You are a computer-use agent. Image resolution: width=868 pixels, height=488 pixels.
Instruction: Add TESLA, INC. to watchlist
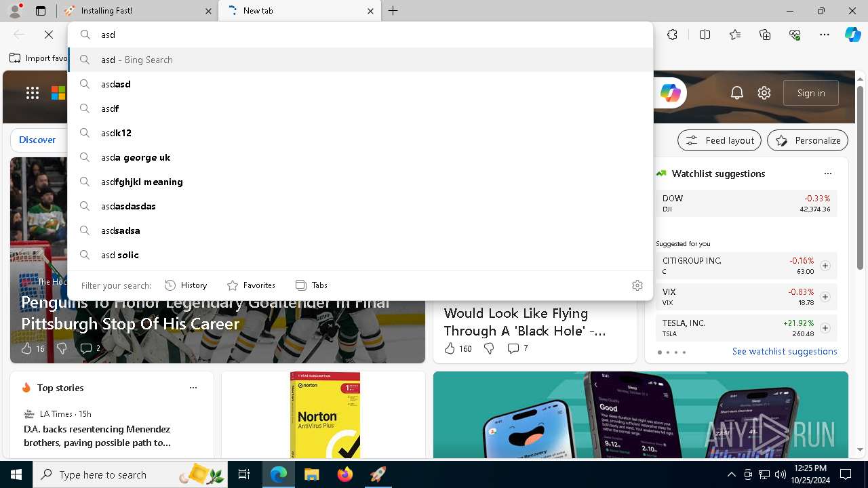click(x=825, y=328)
